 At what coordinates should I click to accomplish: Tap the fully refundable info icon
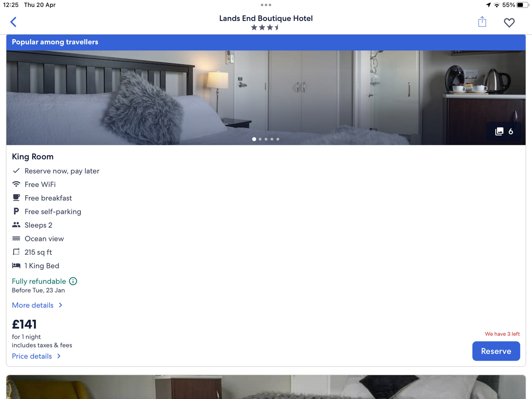(x=73, y=281)
